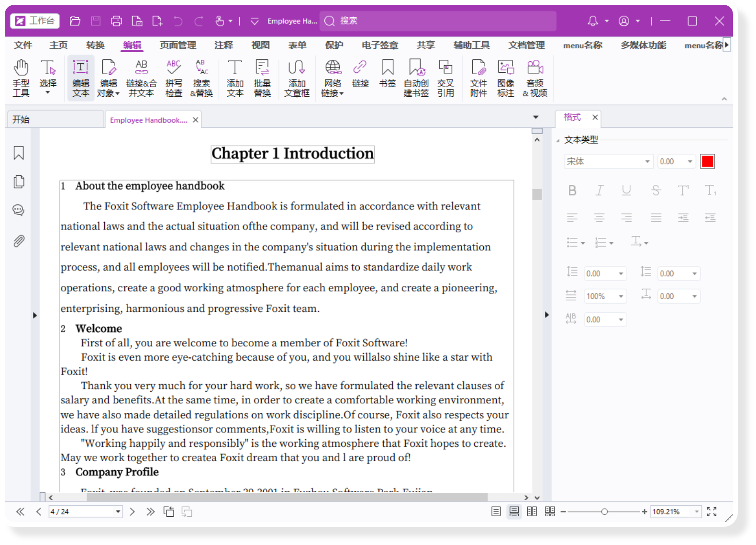Go to the next page
This screenshot has height=545, width=756.
click(x=132, y=511)
